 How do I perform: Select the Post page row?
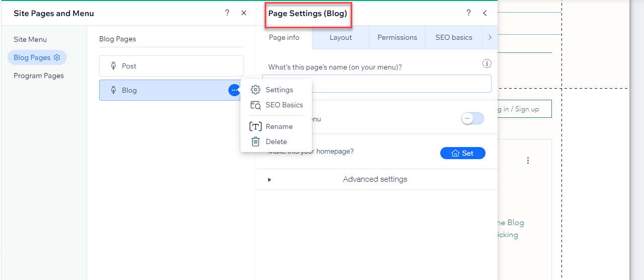pos(172,66)
